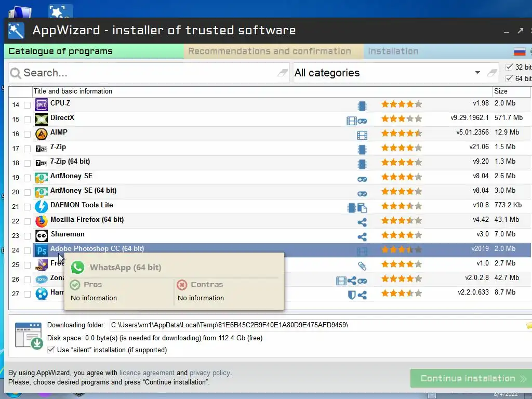The width and height of the screenshot is (532, 399).
Task: Click the CPU-Z program icon
Action: pos(42,104)
